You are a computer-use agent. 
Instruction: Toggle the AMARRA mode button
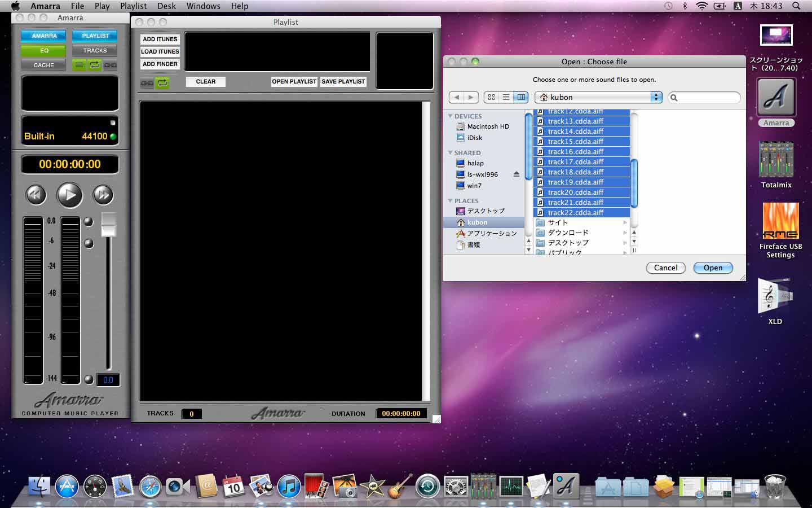[x=44, y=36]
